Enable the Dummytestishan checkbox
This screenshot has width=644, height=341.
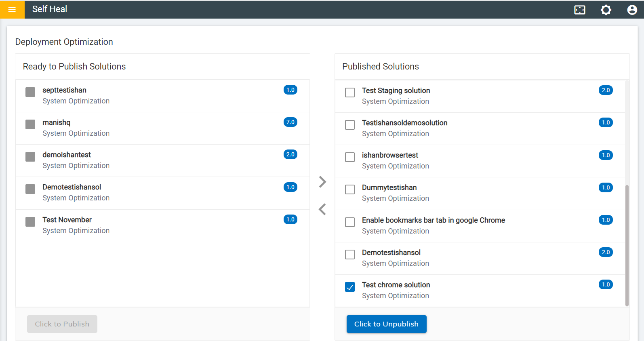(350, 189)
